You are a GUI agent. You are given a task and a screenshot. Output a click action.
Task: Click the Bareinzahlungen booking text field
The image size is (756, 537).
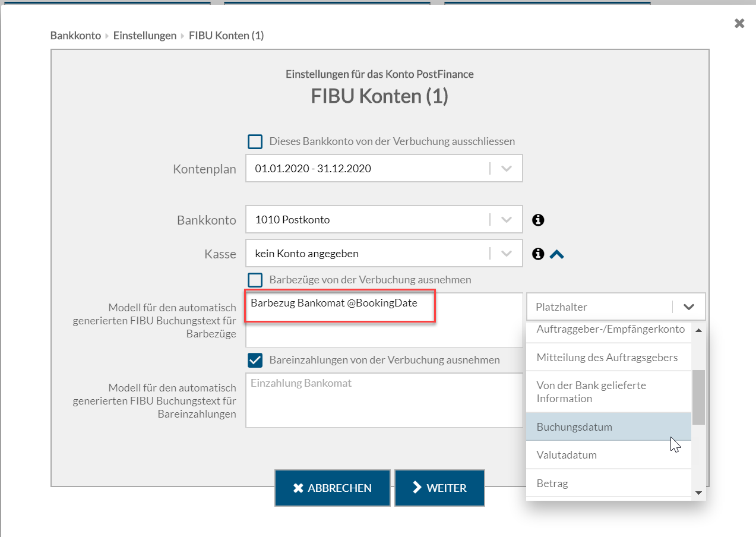pyautogui.click(x=384, y=400)
